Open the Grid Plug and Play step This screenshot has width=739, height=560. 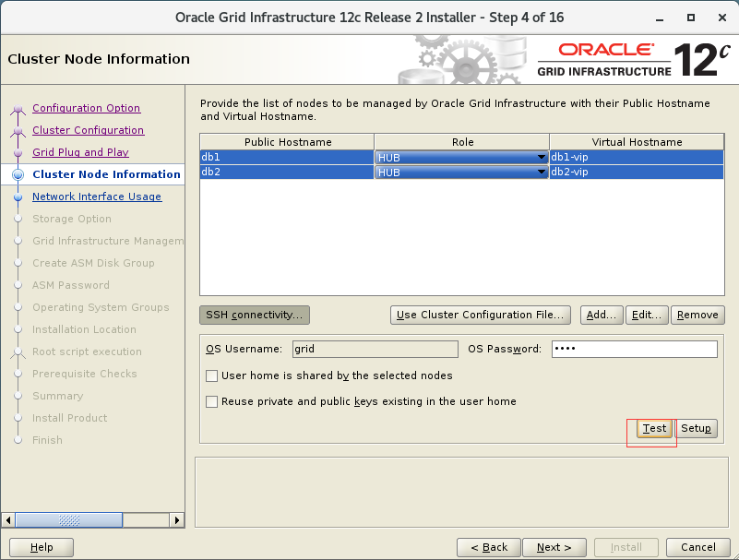point(80,152)
